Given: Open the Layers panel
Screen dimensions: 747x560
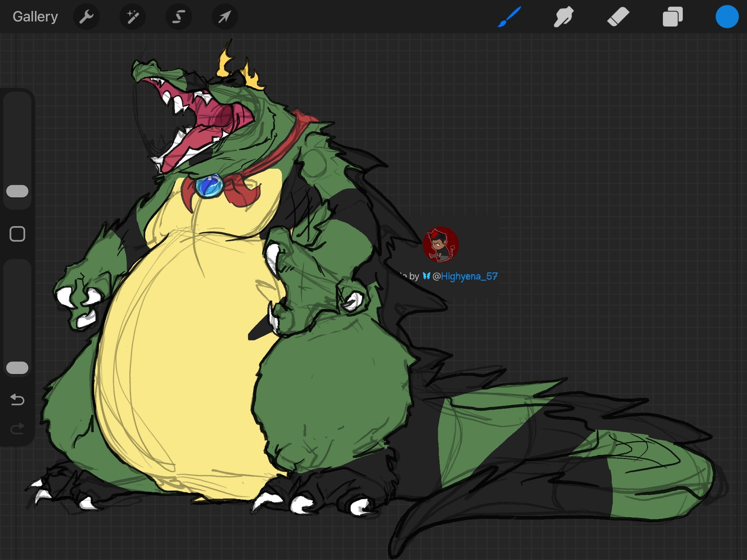Looking at the screenshot, I should pyautogui.click(x=672, y=17).
